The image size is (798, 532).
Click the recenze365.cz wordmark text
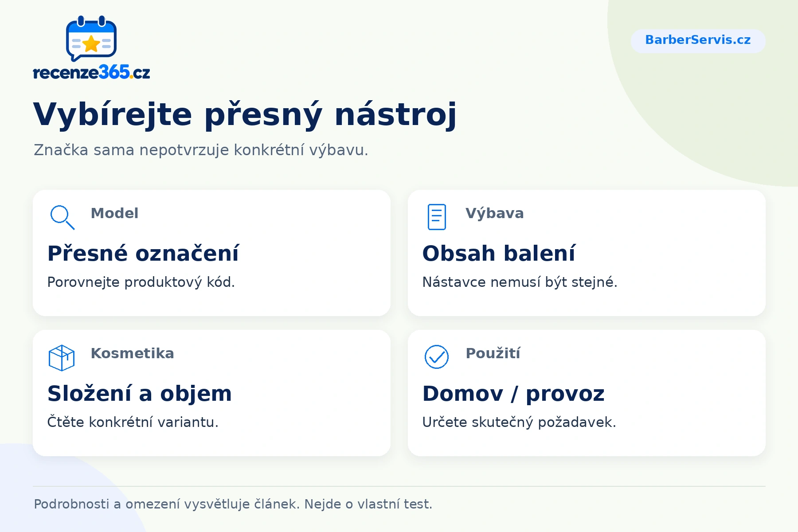[92, 72]
